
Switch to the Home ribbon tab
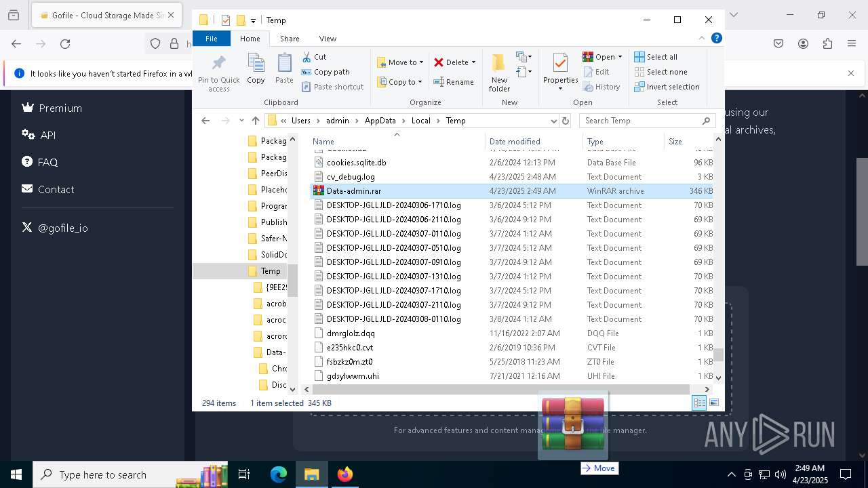pos(250,39)
